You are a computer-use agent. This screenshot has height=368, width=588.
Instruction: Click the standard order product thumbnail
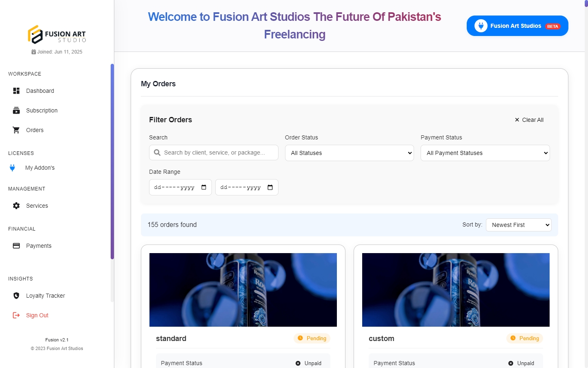(x=243, y=290)
